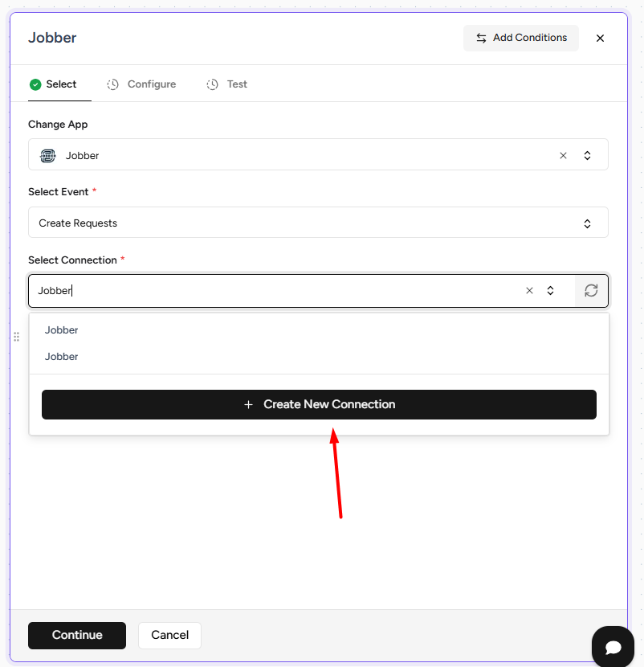Screen dimensions: 644x667
Task: Toggle the Select Connection dropdown arrows
Action: [x=550, y=291]
